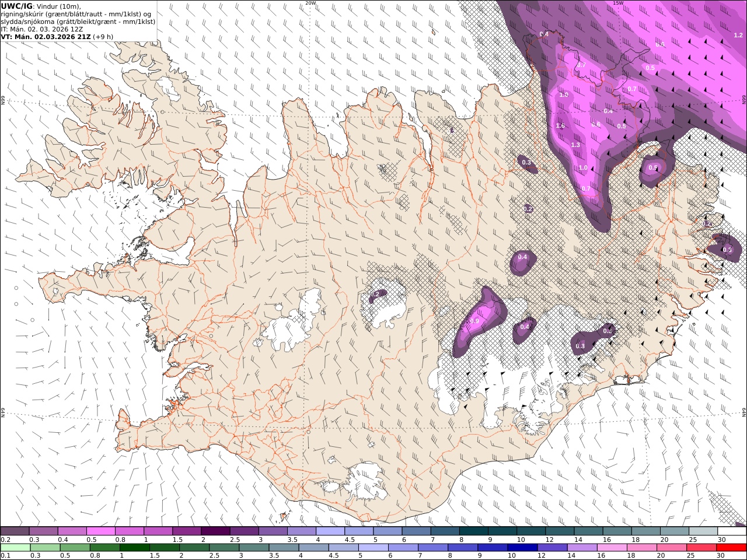Click the '4.5' label under the snowfall scale
Screen dimensions: 747x560
click(350, 540)
